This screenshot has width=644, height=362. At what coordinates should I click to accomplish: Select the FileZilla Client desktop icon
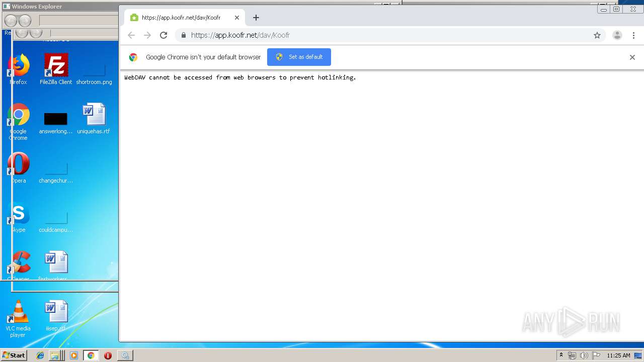coord(56,69)
